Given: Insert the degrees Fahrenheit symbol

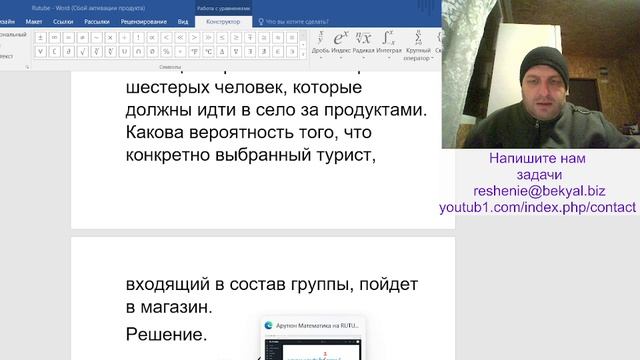Looking at the screenshot, I should (x=194, y=52).
